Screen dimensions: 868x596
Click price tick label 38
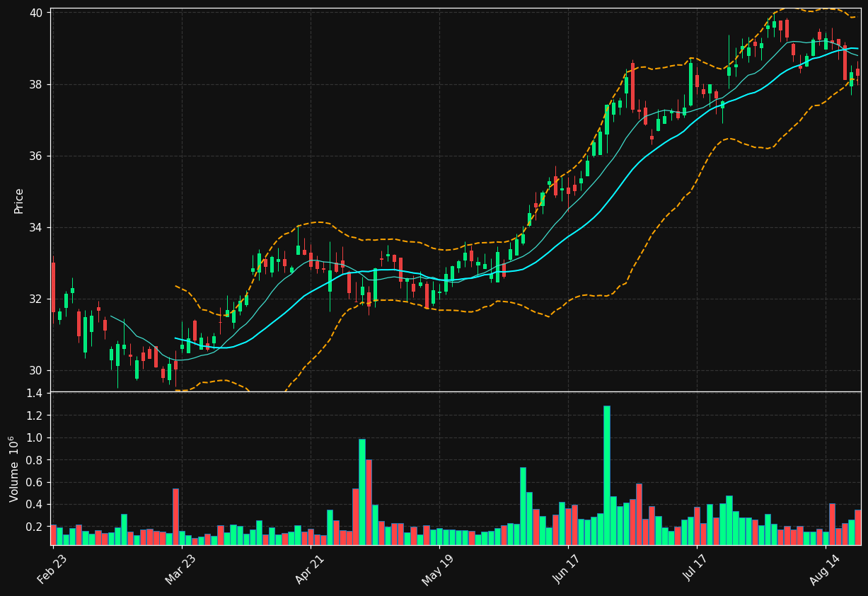37,84
